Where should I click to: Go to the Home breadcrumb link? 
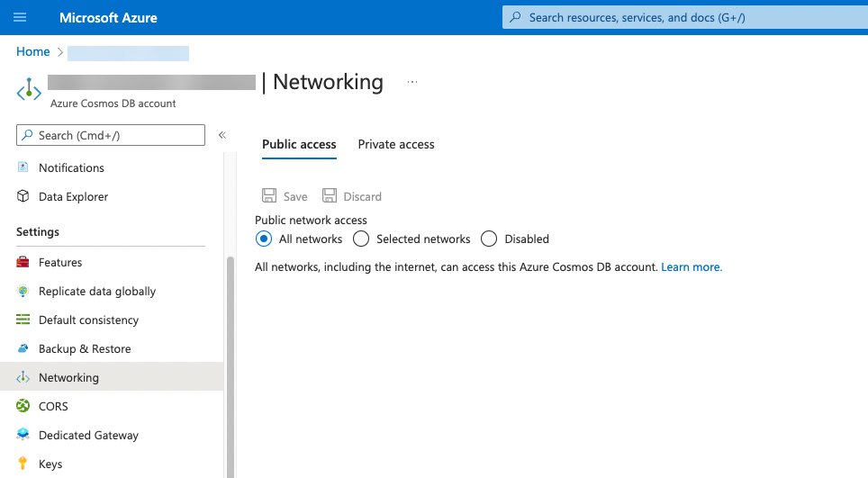(x=32, y=51)
